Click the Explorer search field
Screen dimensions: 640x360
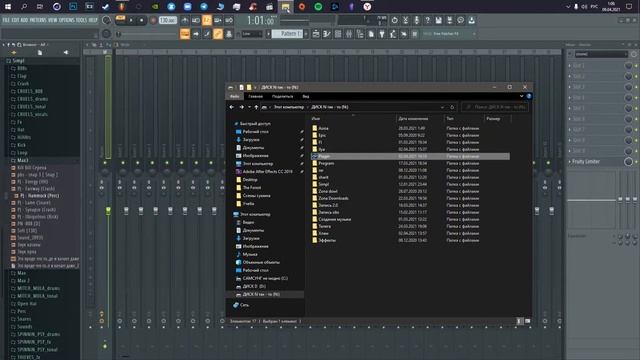[495, 107]
